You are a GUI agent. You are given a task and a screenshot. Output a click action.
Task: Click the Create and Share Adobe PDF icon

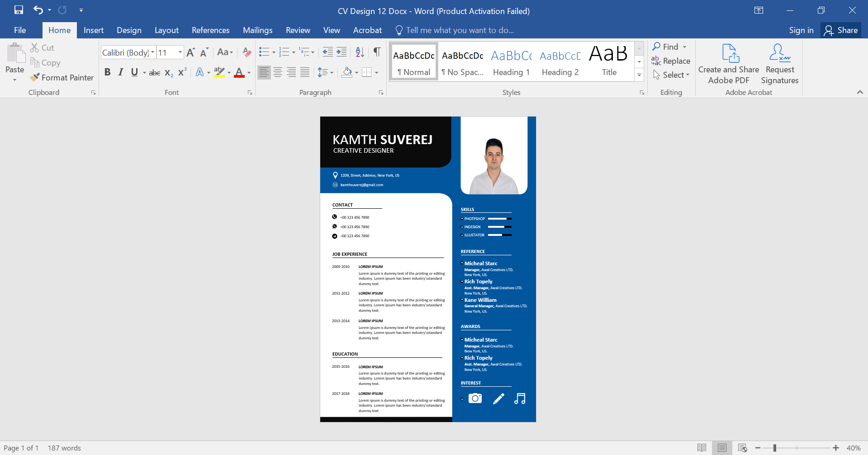pyautogui.click(x=728, y=63)
